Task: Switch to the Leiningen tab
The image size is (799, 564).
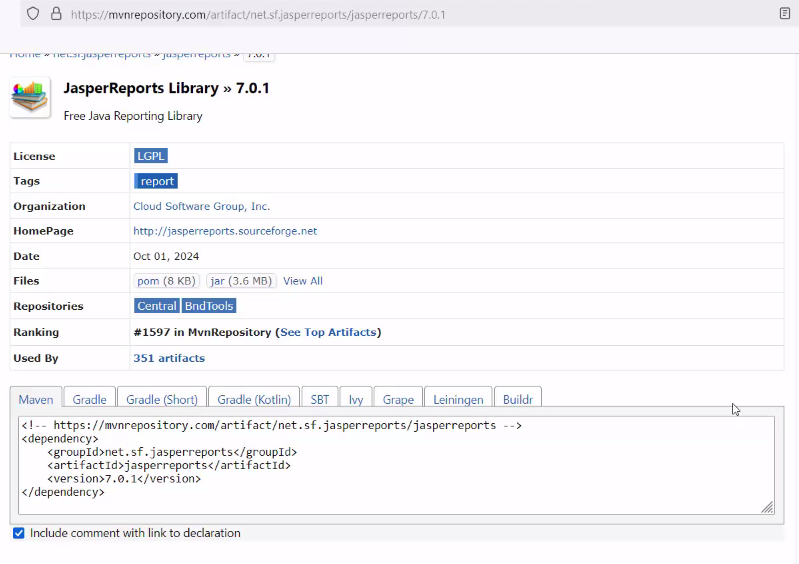Action: click(458, 399)
